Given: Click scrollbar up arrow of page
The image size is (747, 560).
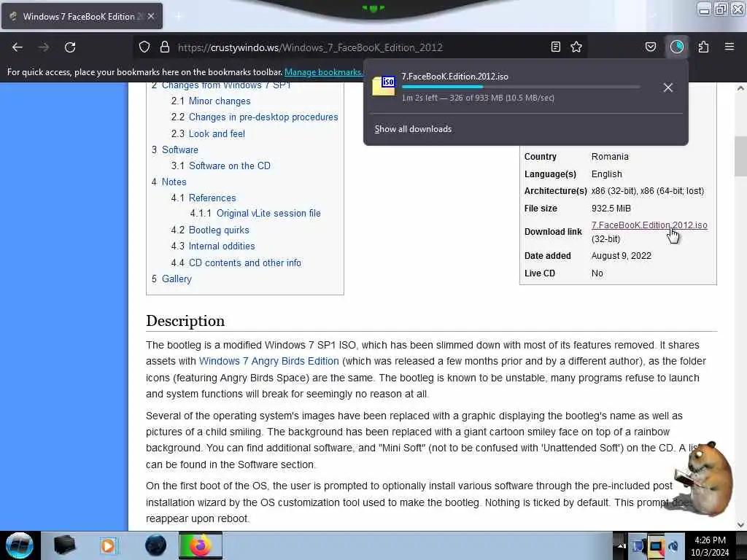Looking at the screenshot, I should coord(740,88).
